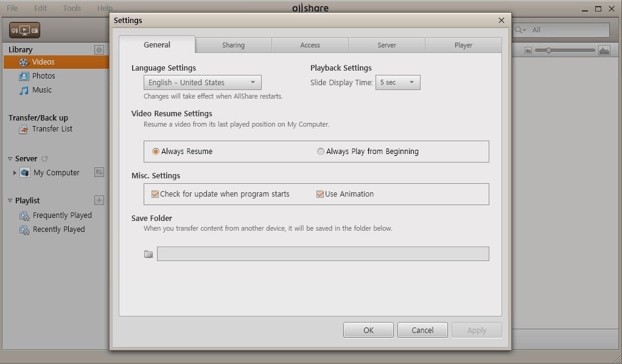Image resolution: width=622 pixels, height=364 pixels.
Task: Open the File menu
Action: 12,8
